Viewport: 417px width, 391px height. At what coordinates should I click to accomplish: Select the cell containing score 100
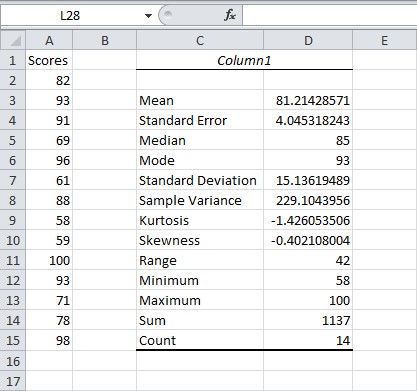tap(49, 260)
